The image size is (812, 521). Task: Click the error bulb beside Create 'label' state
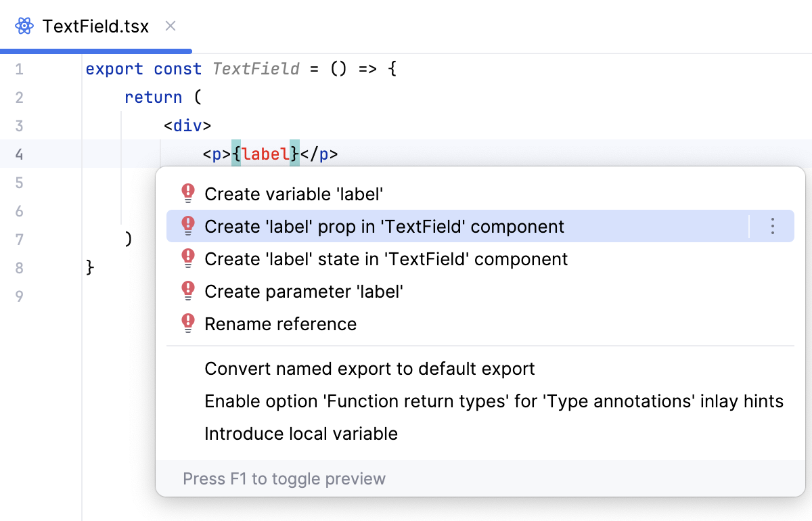[189, 259]
